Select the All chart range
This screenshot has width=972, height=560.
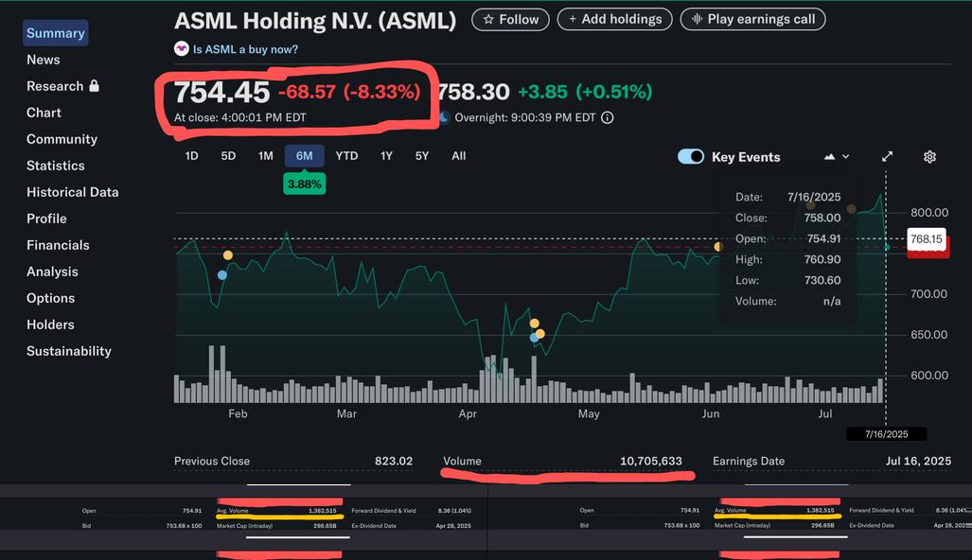click(x=459, y=156)
